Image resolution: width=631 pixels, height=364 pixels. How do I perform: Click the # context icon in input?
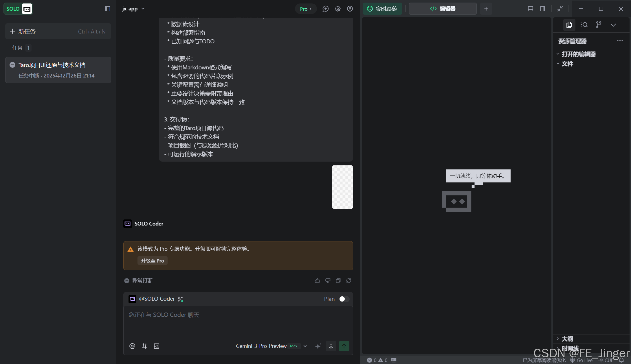point(144,346)
